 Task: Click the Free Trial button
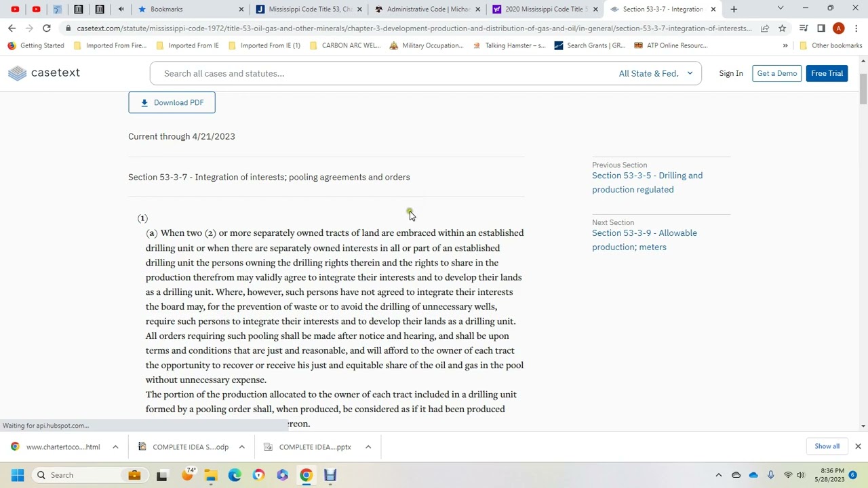[827, 73]
